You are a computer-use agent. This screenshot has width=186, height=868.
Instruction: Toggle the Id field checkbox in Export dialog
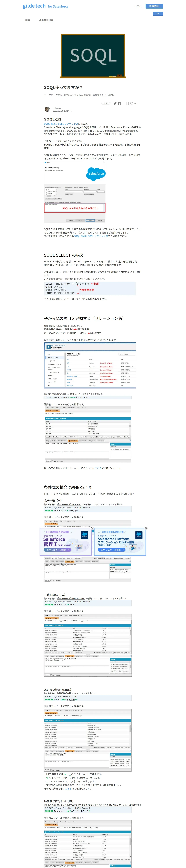(47, 189)
